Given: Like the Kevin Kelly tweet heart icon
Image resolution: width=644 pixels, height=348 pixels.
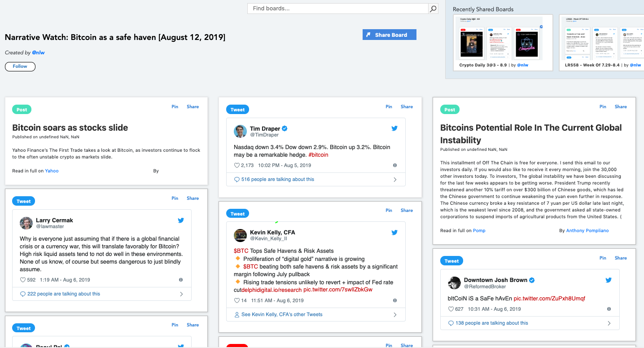Looking at the screenshot, I should pos(237,300).
